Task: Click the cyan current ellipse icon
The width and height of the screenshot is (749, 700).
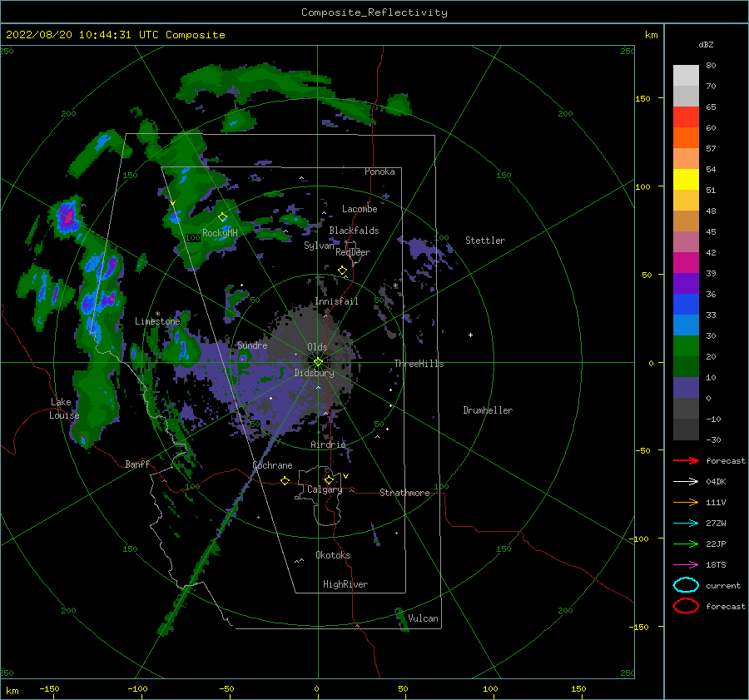Action: point(686,585)
